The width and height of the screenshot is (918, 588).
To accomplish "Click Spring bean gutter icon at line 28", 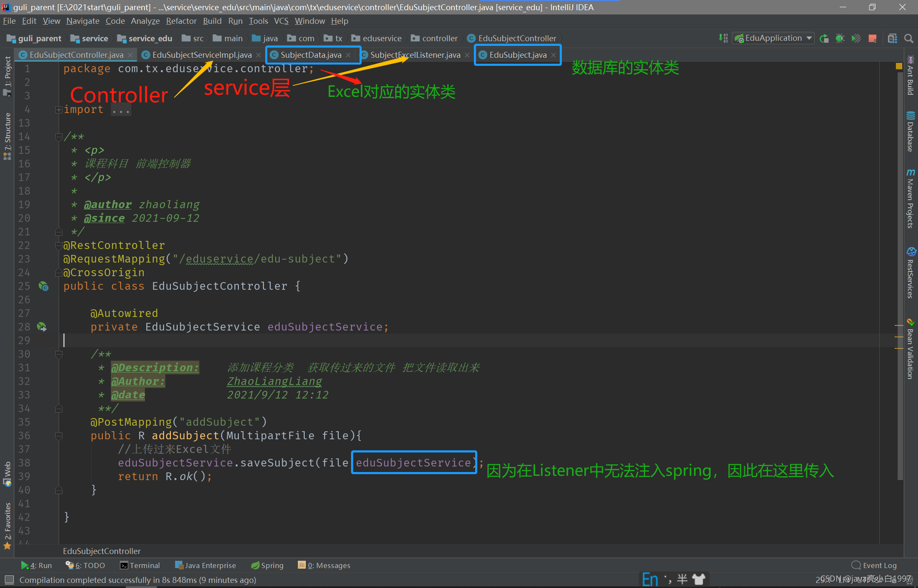I will 42,327.
